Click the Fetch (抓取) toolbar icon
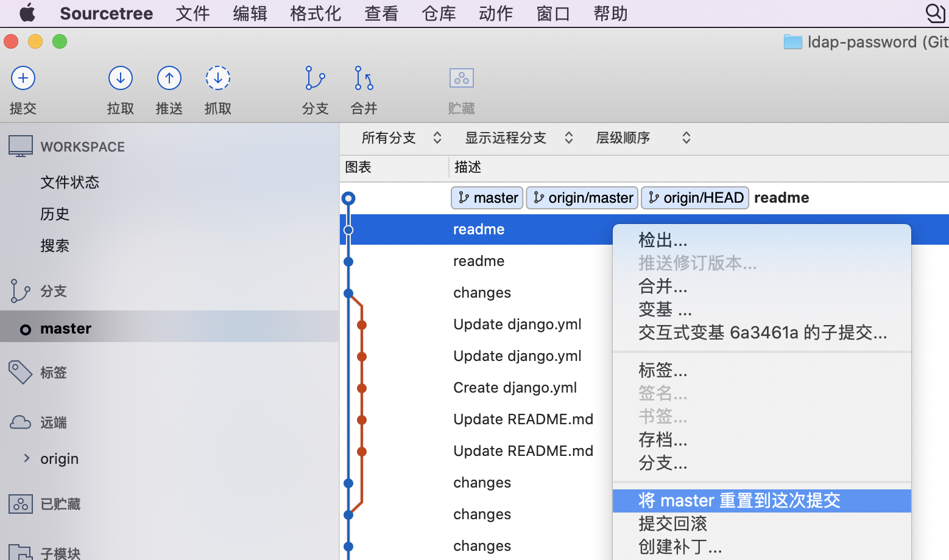949x560 pixels. pyautogui.click(x=218, y=79)
